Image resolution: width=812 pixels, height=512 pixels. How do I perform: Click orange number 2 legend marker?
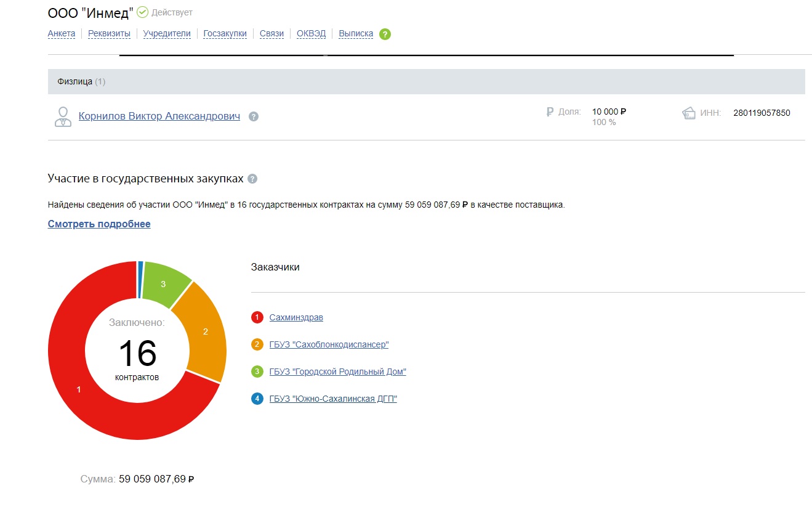pyautogui.click(x=257, y=344)
